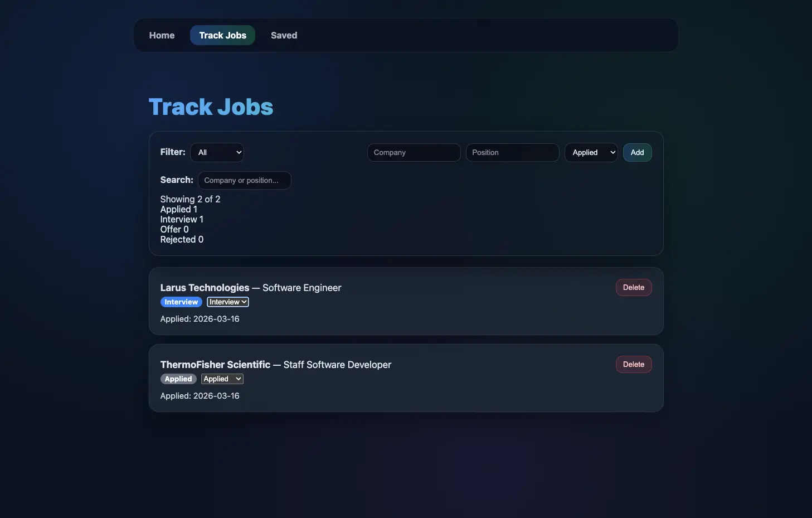Delete the Larus Technologies job
812x518 pixels.
634,287
